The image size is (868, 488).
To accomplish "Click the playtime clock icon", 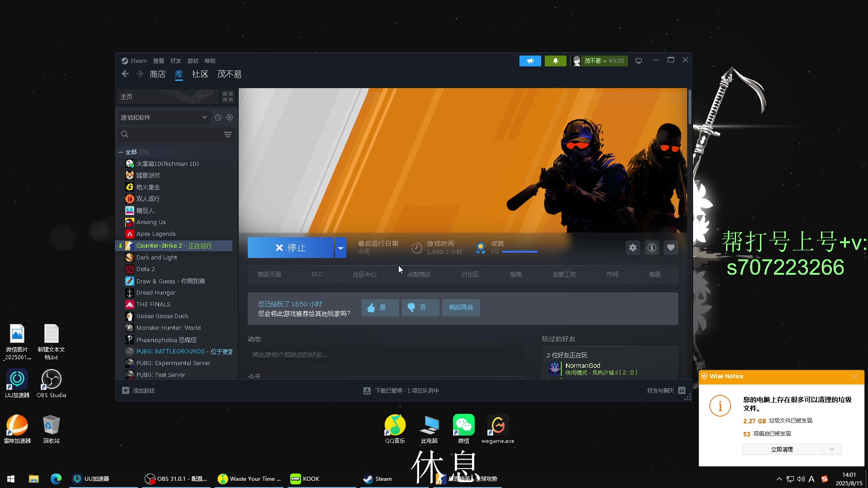I will click(x=416, y=248).
